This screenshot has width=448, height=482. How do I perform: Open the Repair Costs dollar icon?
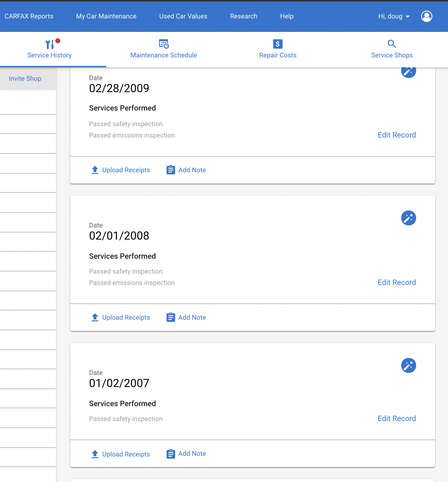(278, 44)
